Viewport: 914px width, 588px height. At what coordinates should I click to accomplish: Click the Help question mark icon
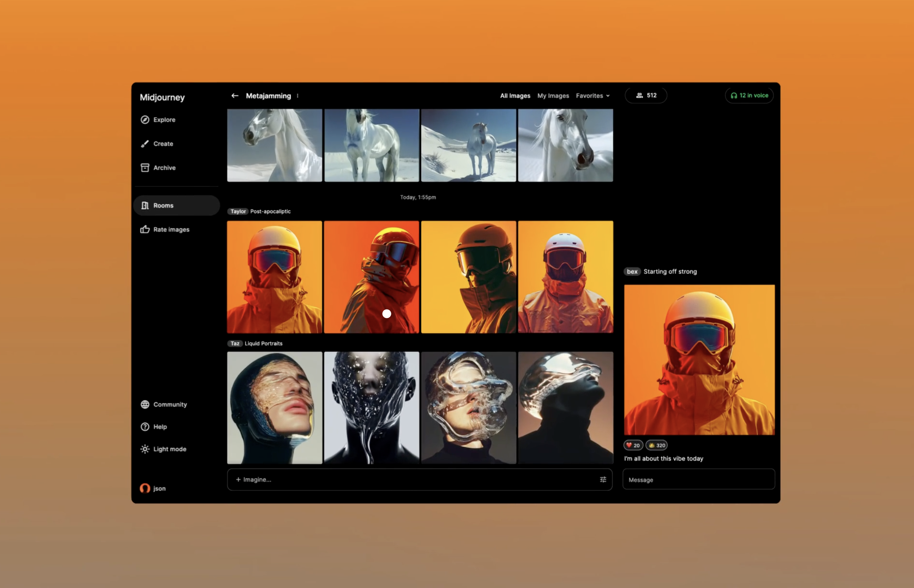click(x=145, y=427)
